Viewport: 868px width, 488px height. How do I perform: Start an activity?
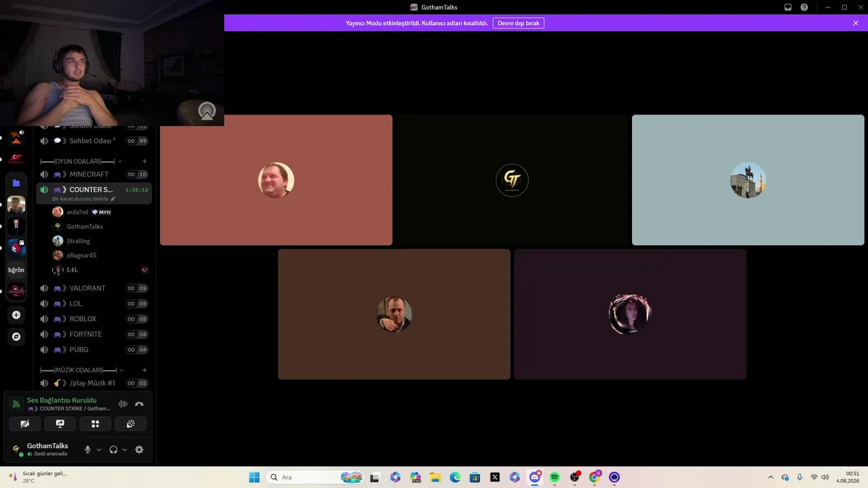click(95, 424)
